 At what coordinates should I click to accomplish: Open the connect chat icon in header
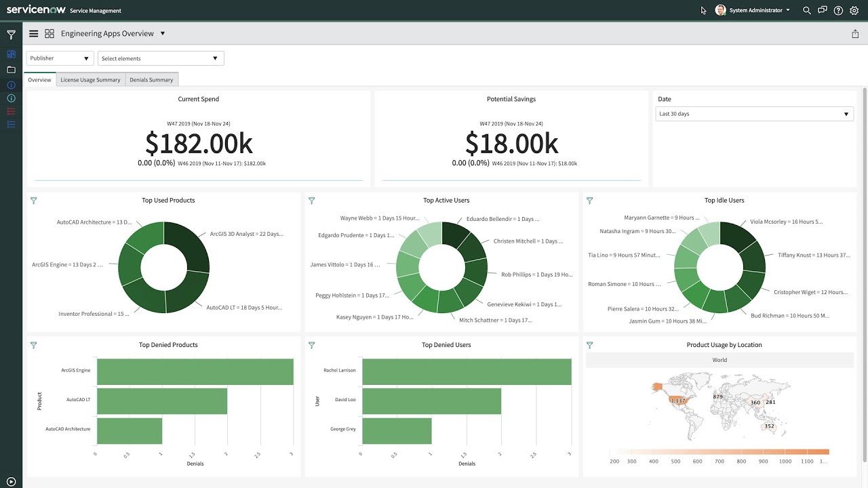[823, 11]
